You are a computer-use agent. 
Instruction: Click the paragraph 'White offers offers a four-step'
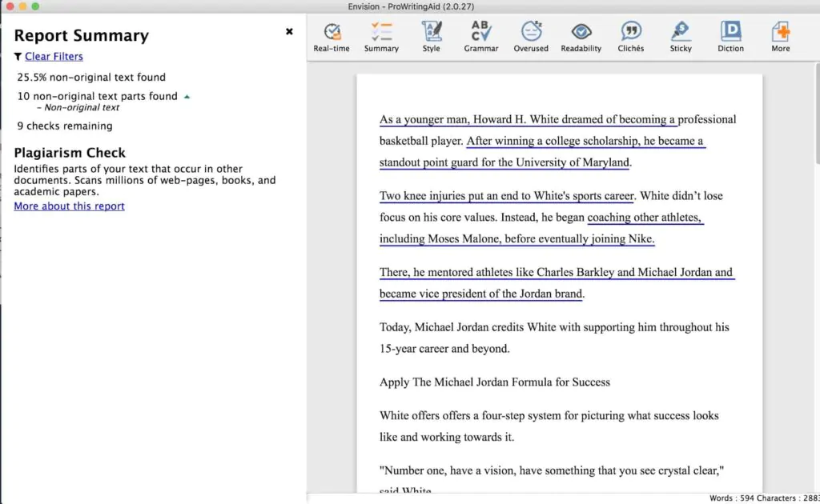549,426
